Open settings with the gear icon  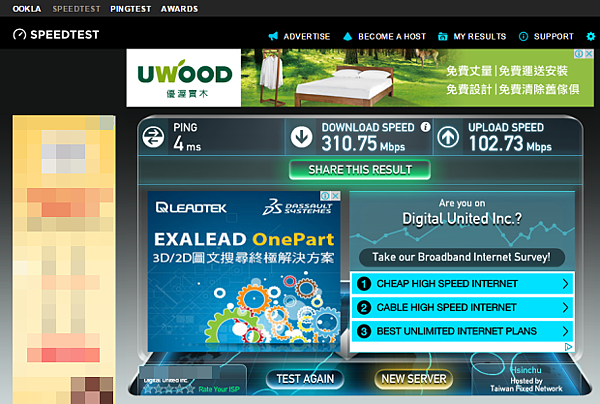591,36
